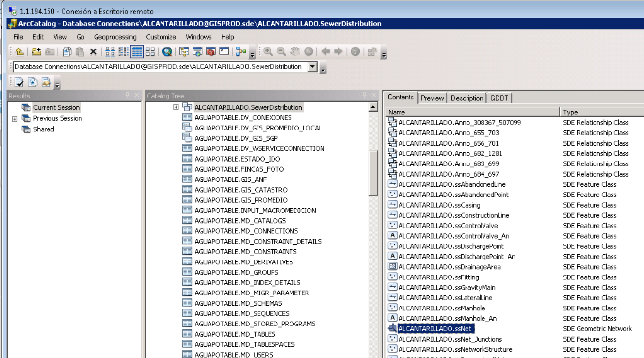The image size is (644, 358).
Task: Switch to Details view
Action: click(x=137, y=51)
